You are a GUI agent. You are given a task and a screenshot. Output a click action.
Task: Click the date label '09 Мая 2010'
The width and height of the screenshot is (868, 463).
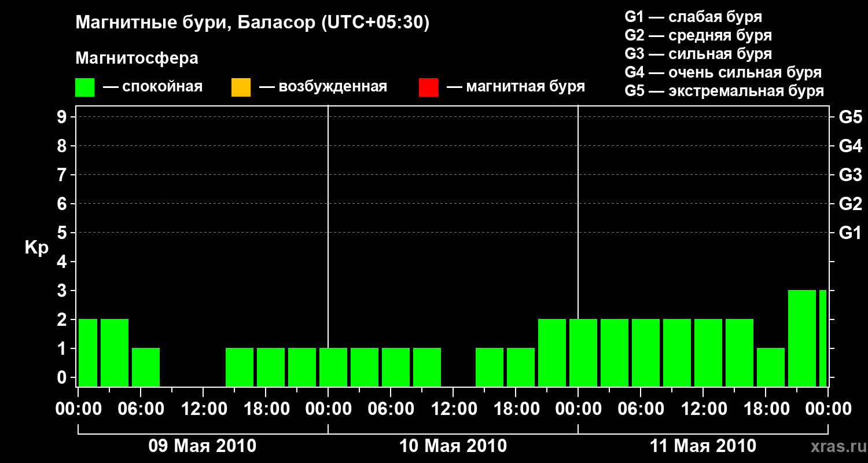pos(203,446)
